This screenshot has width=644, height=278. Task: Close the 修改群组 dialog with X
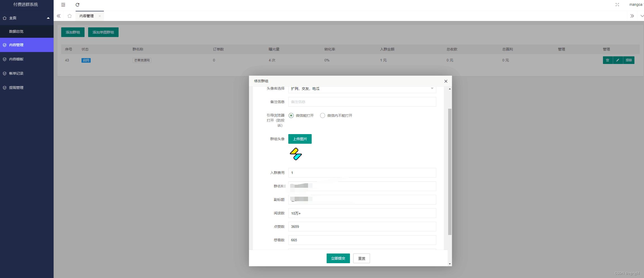446,81
